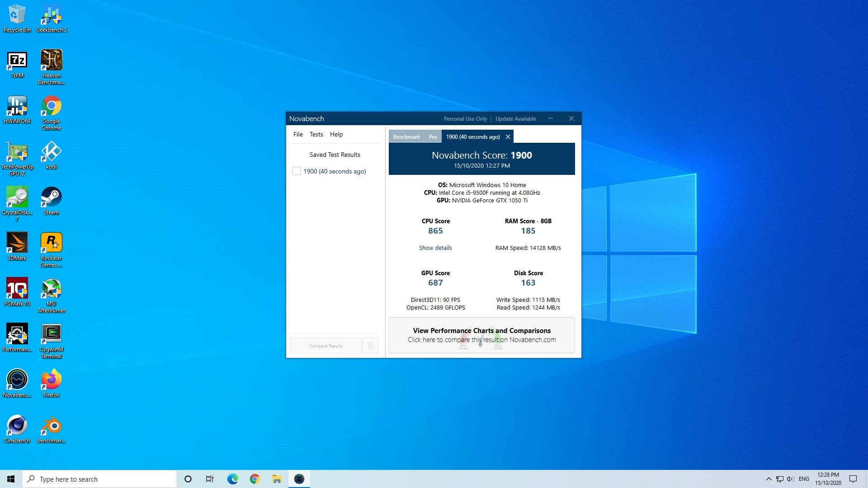Select Rockstar Games launcher desktop icon
This screenshot has width=868, height=488.
point(52,250)
